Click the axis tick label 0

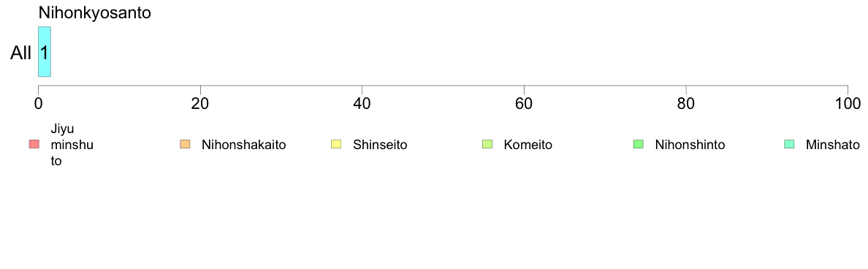(38, 103)
